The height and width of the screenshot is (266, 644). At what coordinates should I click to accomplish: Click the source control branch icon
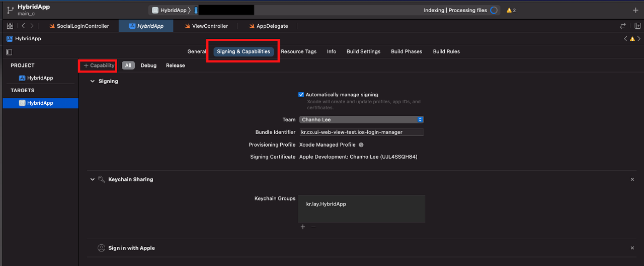click(10, 10)
